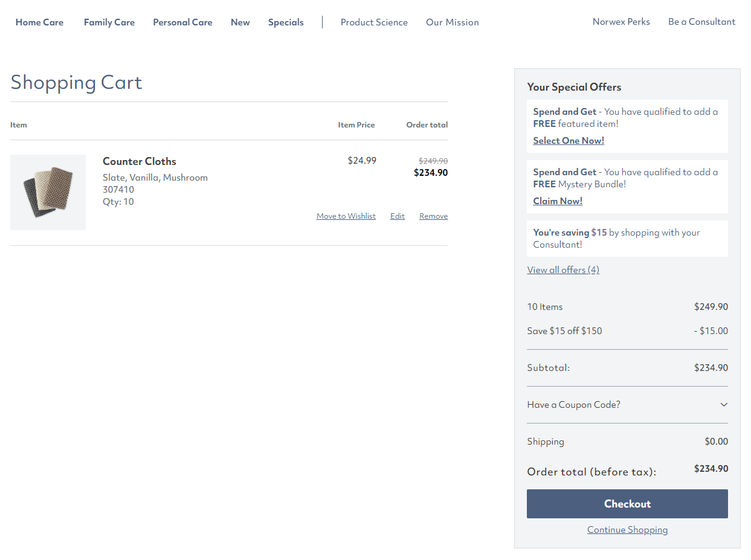The height and width of the screenshot is (560, 751).
Task: Select the Order total (before tax) label
Action: [x=591, y=472]
